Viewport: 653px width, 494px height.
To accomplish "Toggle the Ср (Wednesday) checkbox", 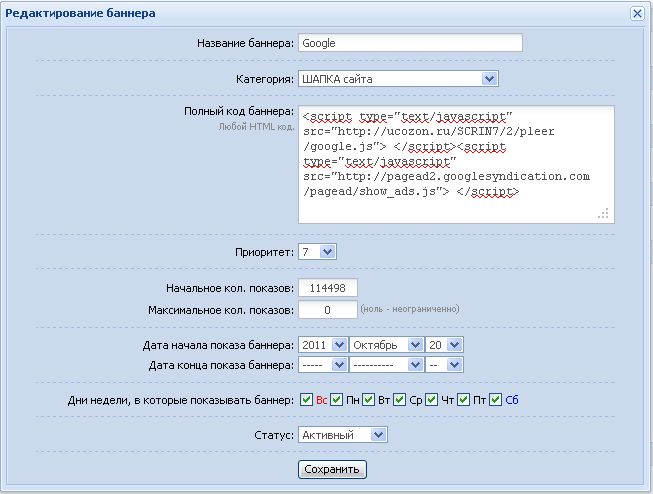I will (399, 400).
